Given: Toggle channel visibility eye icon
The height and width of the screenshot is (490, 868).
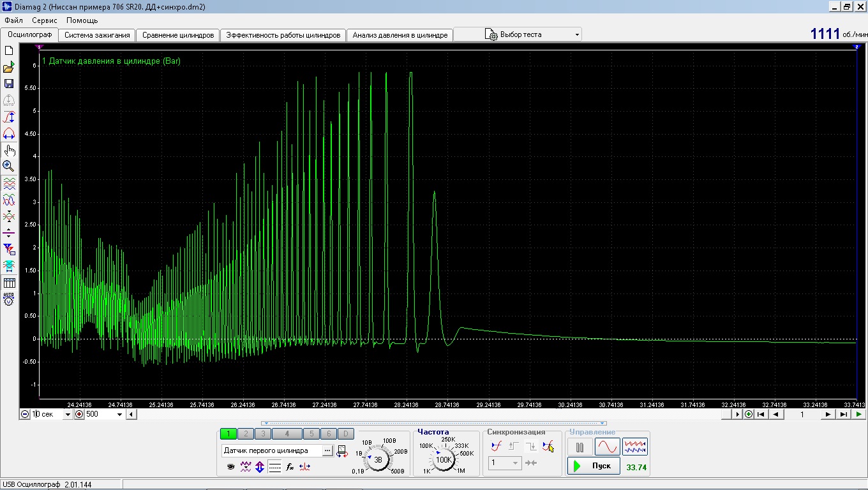Looking at the screenshot, I should pyautogui.click(x=231, y=467).
